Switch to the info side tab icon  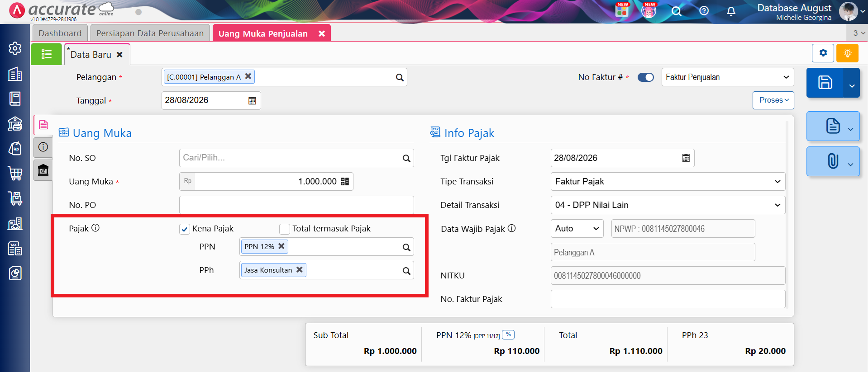click(x=43, y=147)
